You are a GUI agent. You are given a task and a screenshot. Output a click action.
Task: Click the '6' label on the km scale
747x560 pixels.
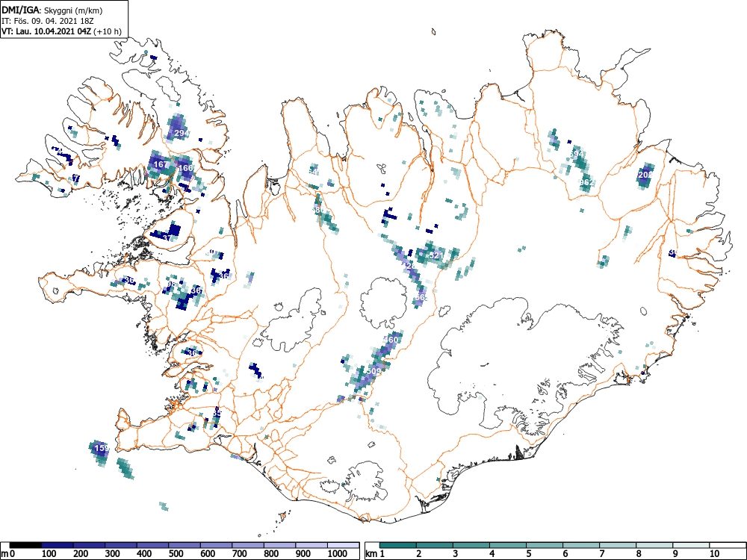coord(565,554)
